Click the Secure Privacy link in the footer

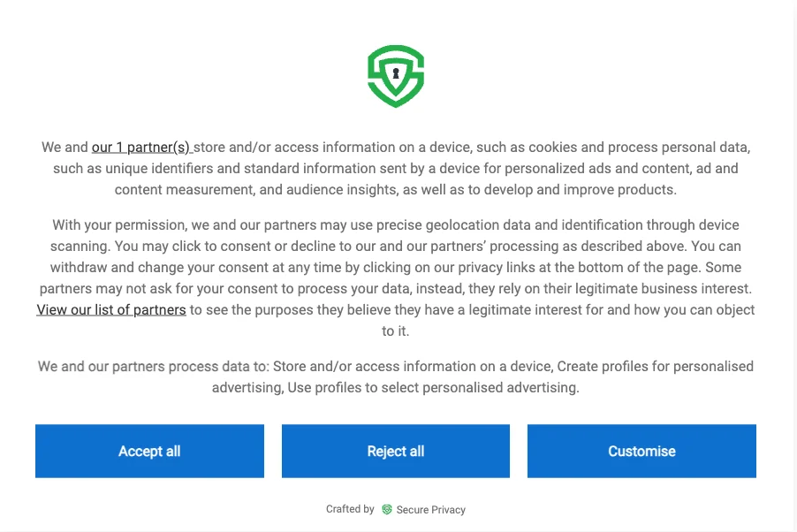click(x=431, y=509)
